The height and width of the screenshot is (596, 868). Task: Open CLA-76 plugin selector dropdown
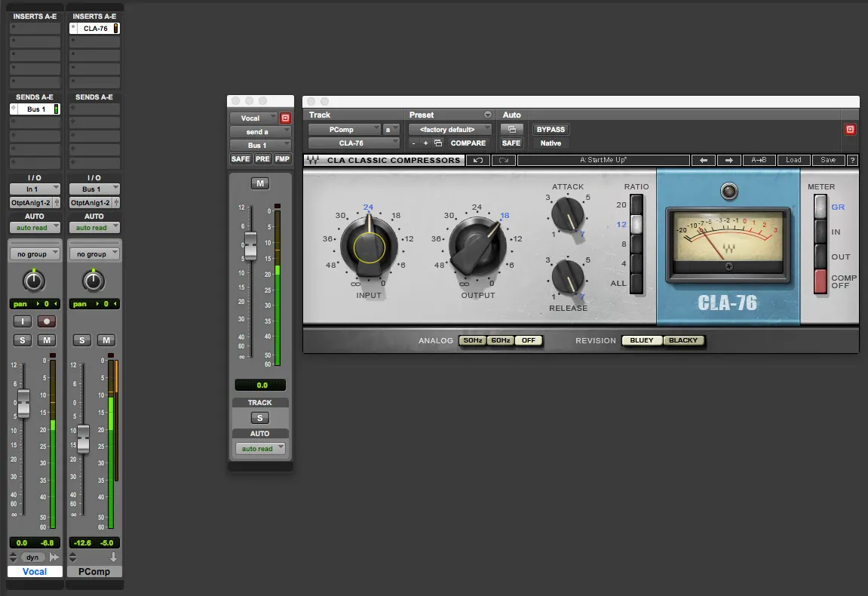coord(354,143)
